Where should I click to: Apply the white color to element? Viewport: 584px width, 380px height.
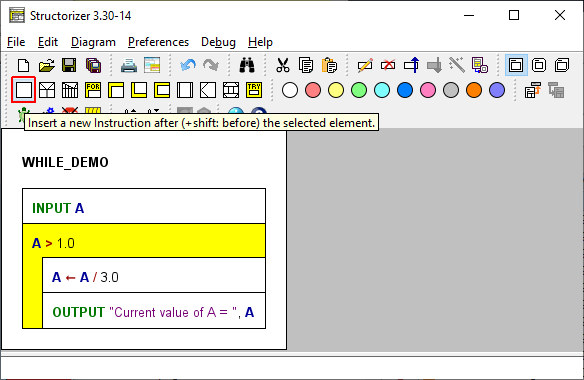pos(290,90)
